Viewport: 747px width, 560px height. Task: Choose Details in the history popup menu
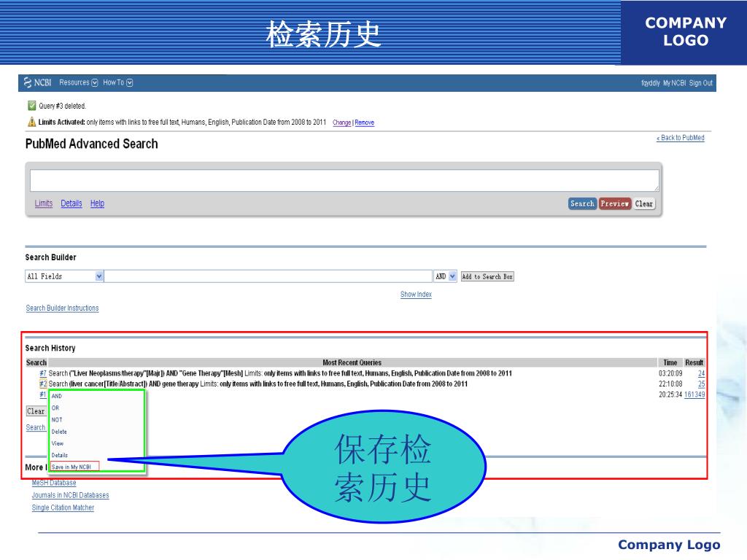point(60,455)
